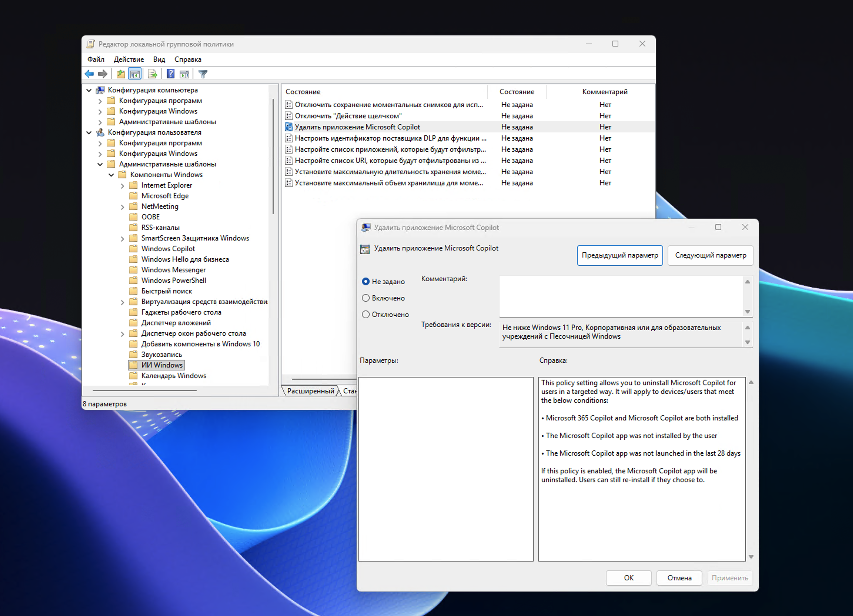853x616 pixels.
Task: Toggle the Show/Hide console tree icon
Action: click(x=135, y=74)
